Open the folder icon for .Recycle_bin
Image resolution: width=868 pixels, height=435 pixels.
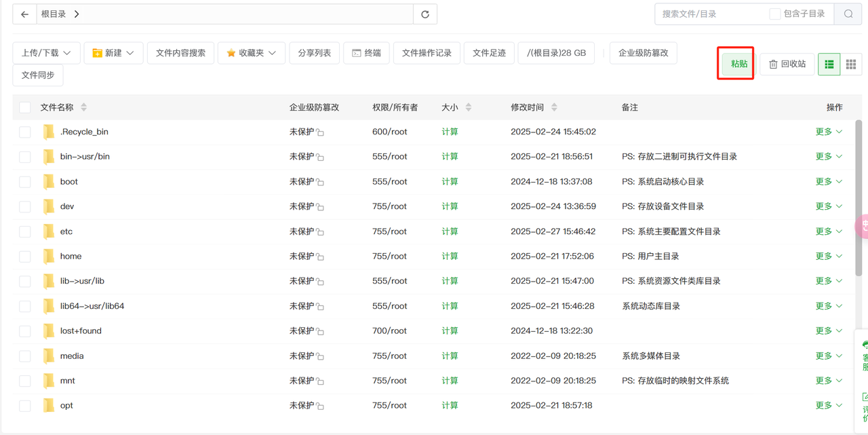click(x=49, y=132)
